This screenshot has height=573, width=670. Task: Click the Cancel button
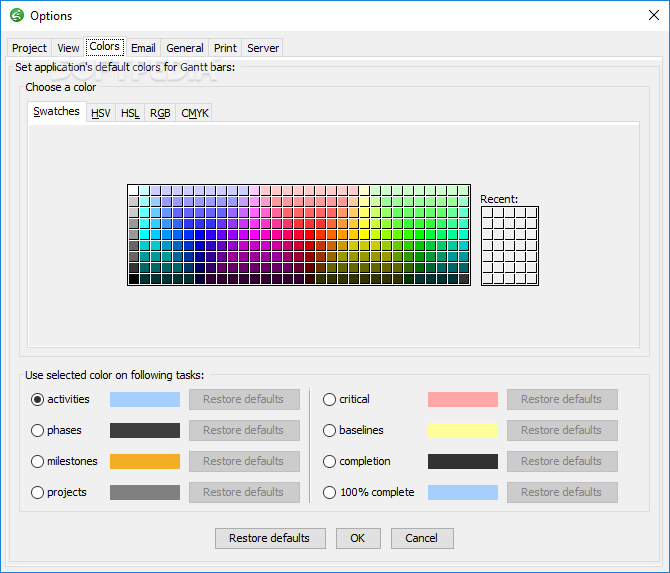click(422, 538)
